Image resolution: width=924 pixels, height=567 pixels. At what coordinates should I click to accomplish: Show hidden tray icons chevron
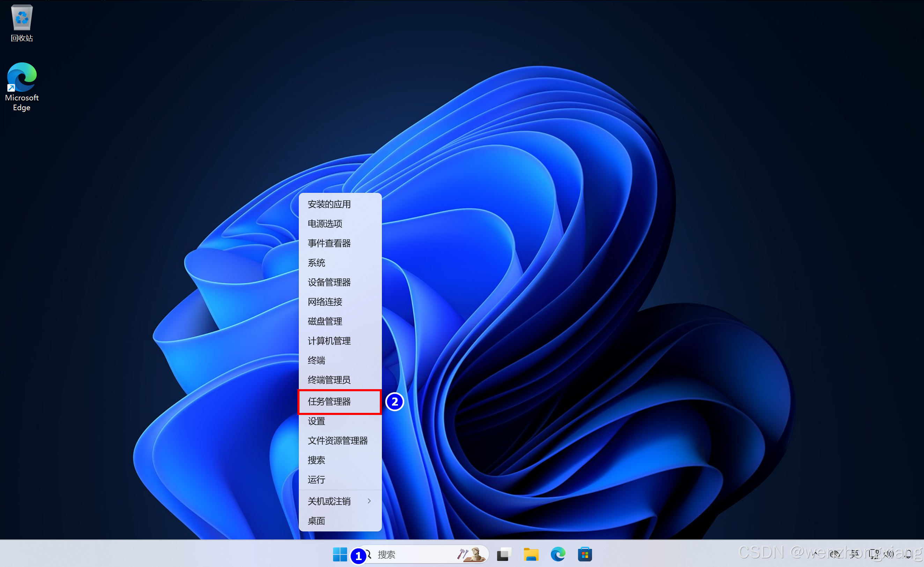tap(815, 554)
